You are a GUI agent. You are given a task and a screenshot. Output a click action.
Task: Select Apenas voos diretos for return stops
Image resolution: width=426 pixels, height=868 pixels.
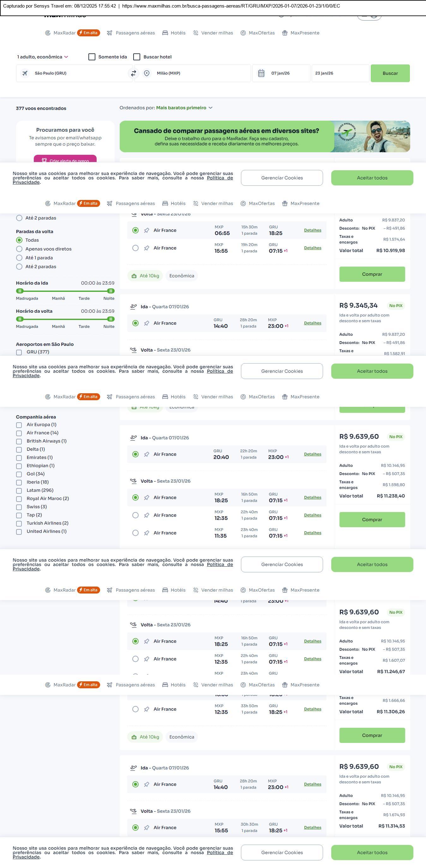pos(19,249)
